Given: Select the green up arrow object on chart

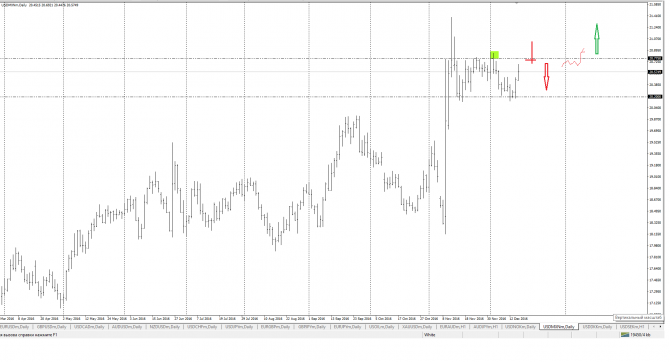Looking at the screenshot, I should (x=597, y=39).
